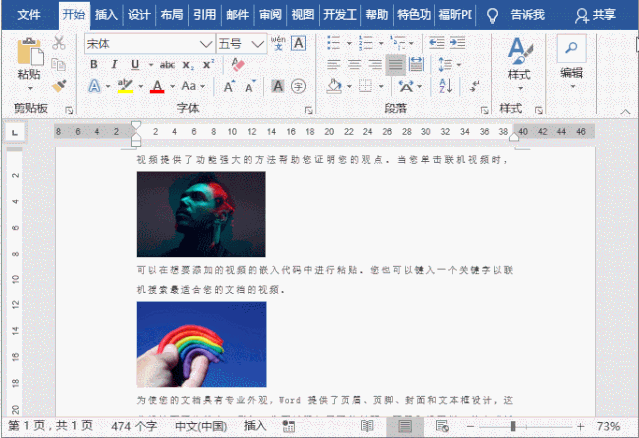This screenshot has width=639, height=438.
Task: Open the Find magnifier in Editing
Action: click(571, 48)
